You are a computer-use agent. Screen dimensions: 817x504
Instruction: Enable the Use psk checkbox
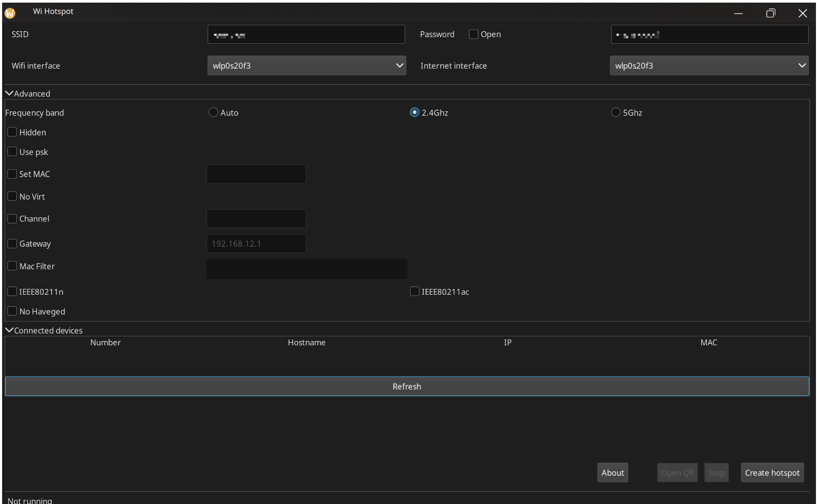pyautogui.click(x=13, y=152)
